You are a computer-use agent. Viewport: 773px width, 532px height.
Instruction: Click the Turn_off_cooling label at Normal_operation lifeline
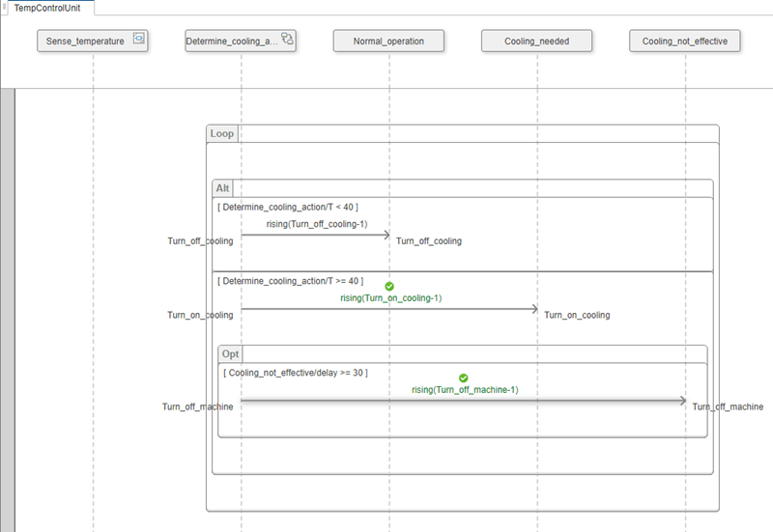[429, 241]
